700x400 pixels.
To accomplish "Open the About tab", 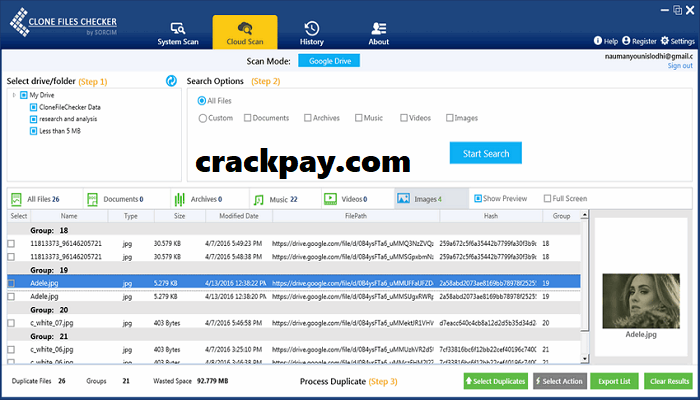I will tap(379, 34).
